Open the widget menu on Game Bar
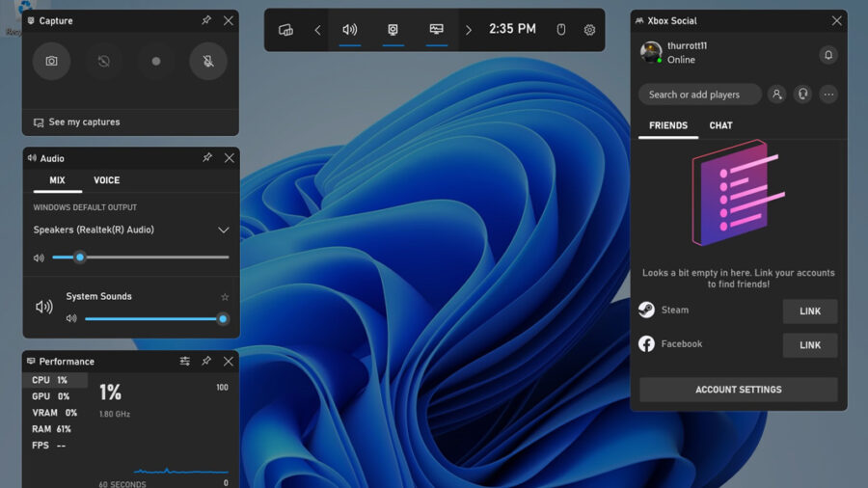This screenshot has height=488, width=868. coord(285,30)
